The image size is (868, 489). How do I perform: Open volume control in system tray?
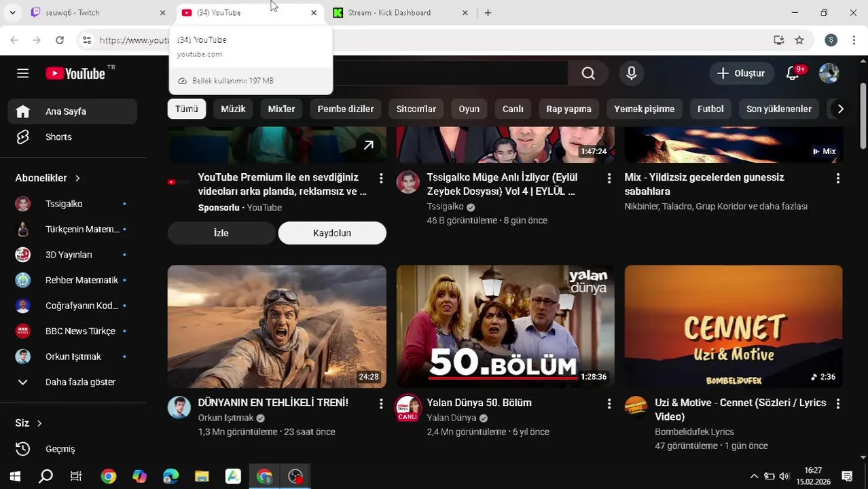coord(784,476)
